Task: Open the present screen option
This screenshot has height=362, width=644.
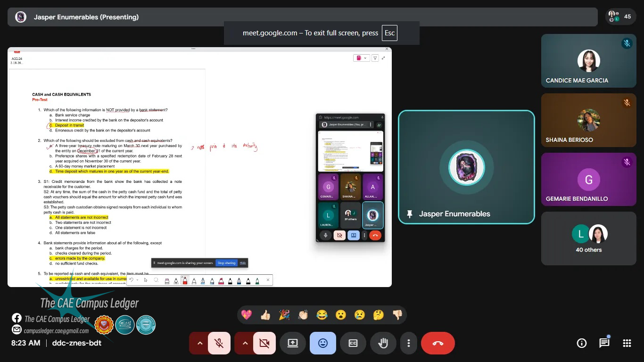Action: [293, 343]
